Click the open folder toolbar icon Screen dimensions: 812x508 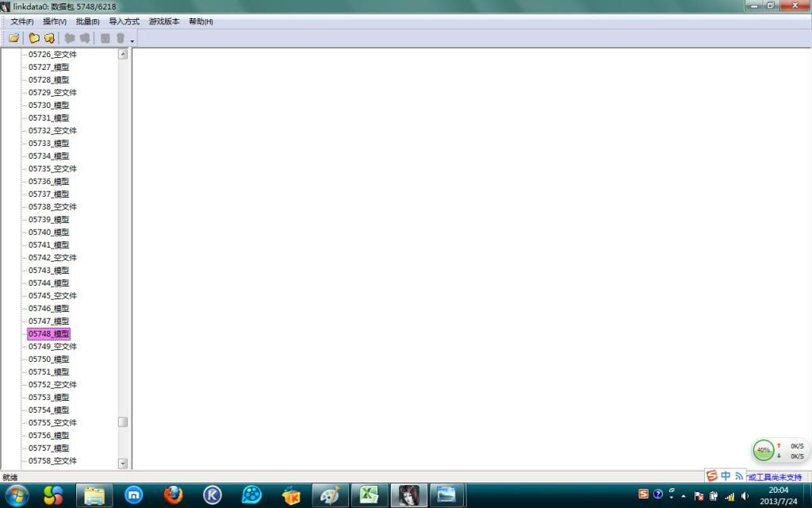pos(13,38)
